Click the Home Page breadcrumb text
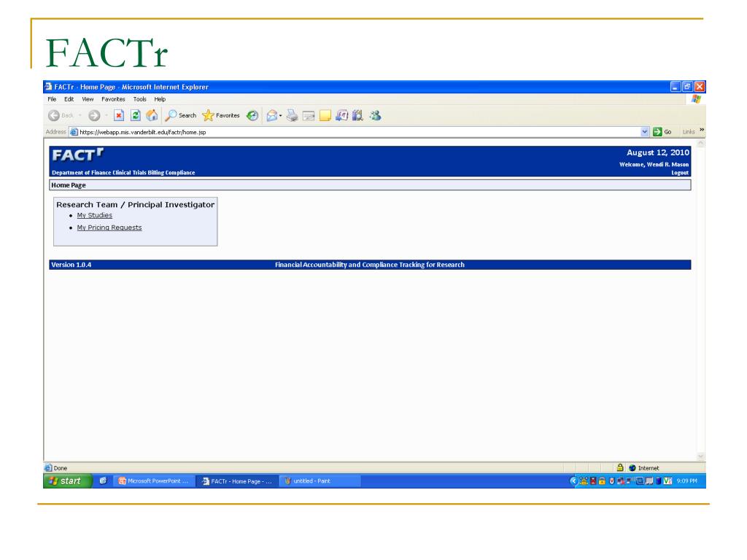Screen dimensions: 747x560 tap(69, 185)
